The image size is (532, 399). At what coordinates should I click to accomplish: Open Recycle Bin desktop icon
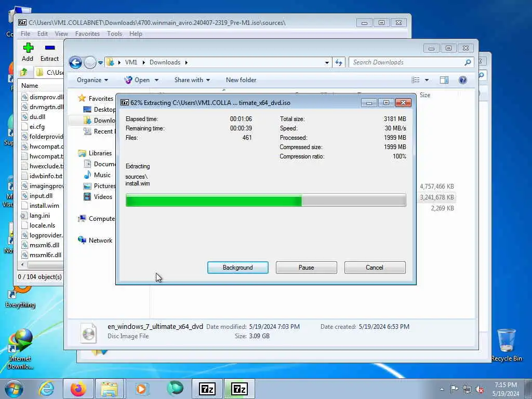(506, 345)
